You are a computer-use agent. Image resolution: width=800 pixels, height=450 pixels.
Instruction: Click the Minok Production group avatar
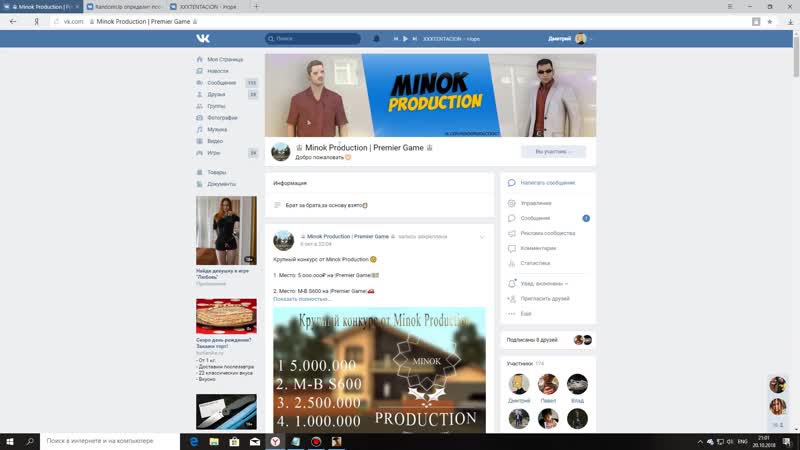point(281,152)
